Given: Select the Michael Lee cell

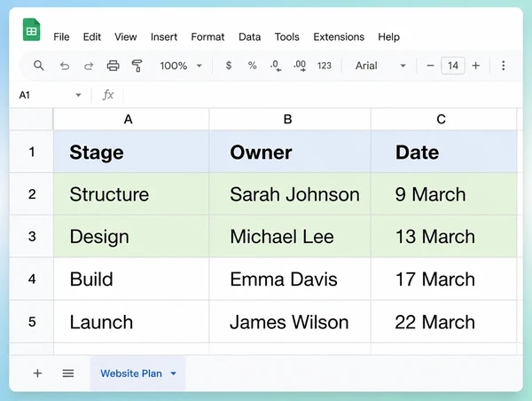Looking at the screenshot, I should [290, 236].
